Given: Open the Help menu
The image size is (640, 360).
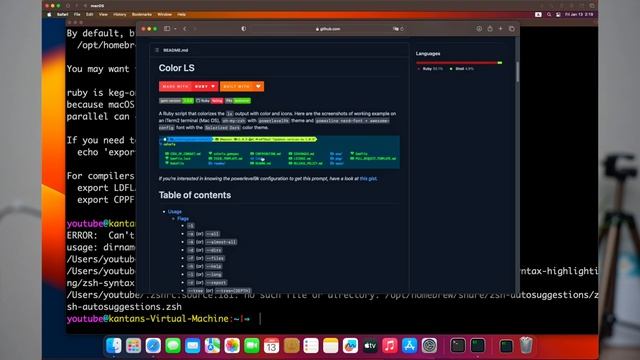Looking at the screenshot, I should tap(181, 14).
